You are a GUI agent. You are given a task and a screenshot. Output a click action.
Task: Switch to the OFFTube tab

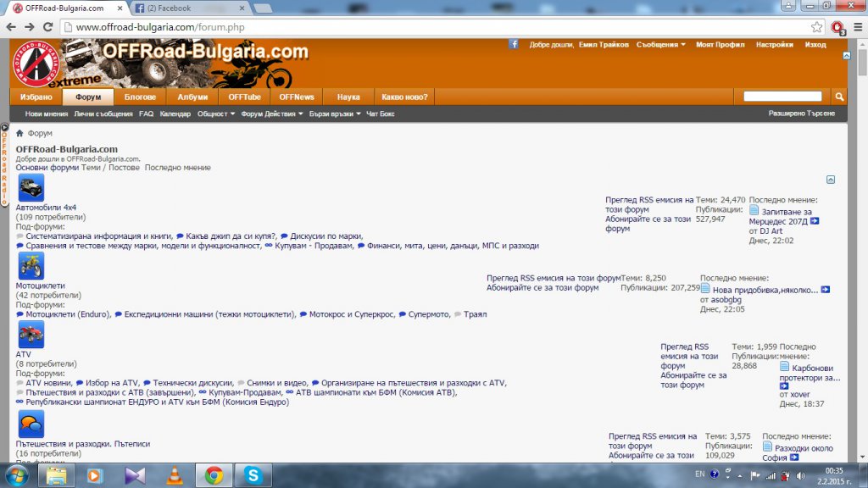pyautogui.click(x=244, y=97)
